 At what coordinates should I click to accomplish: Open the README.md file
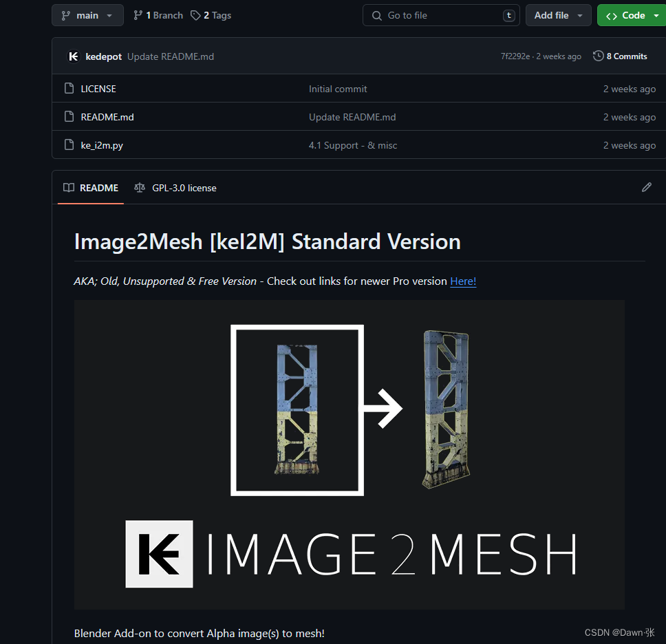107,117
